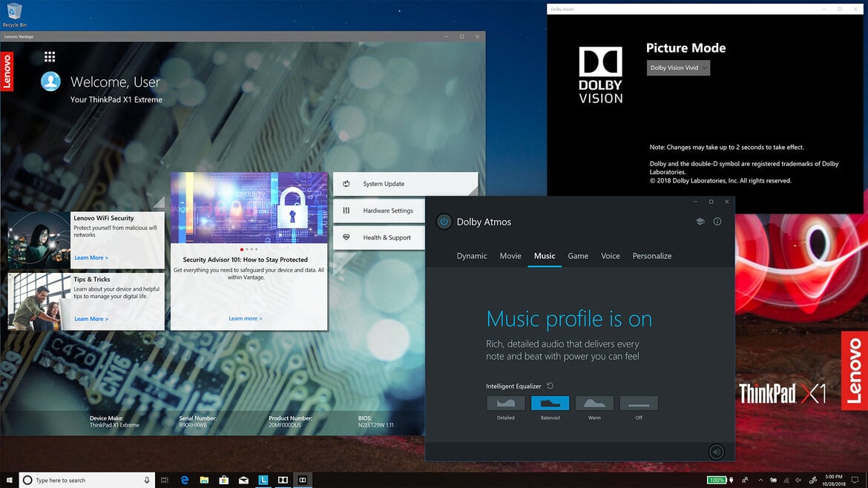Open the Picture Mode dropdown in Dolby Vision
The height and width of the screenshot is (488, 868).
pyautogui.click(x=678, y=67)
